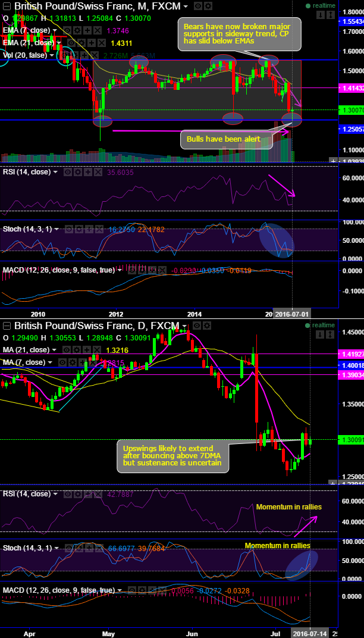Click the 2016-07-01 date label on time axis
Image resolution: width=364 pixels, height=638 pixels.
point(293,314)
